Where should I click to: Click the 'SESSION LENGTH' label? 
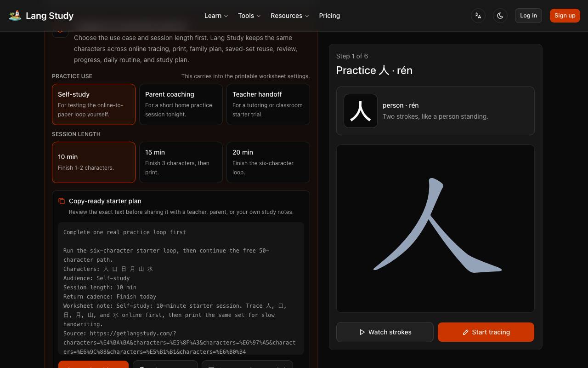point(76,134)
